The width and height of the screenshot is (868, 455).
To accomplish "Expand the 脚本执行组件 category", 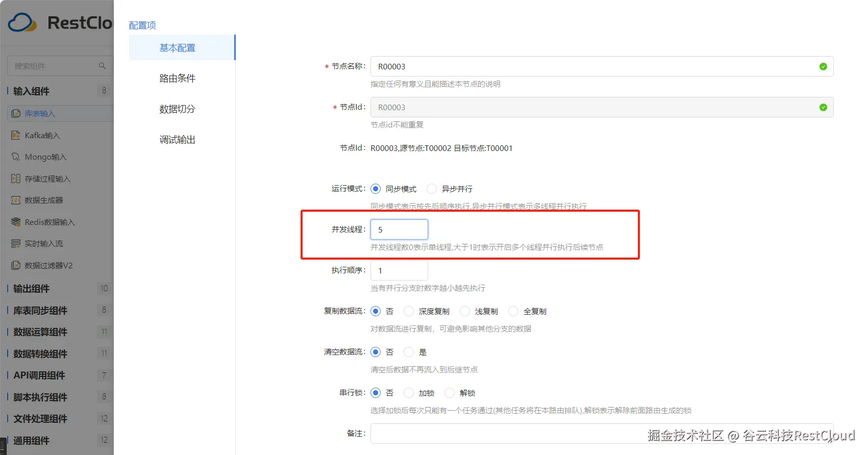I will (40, 397).
